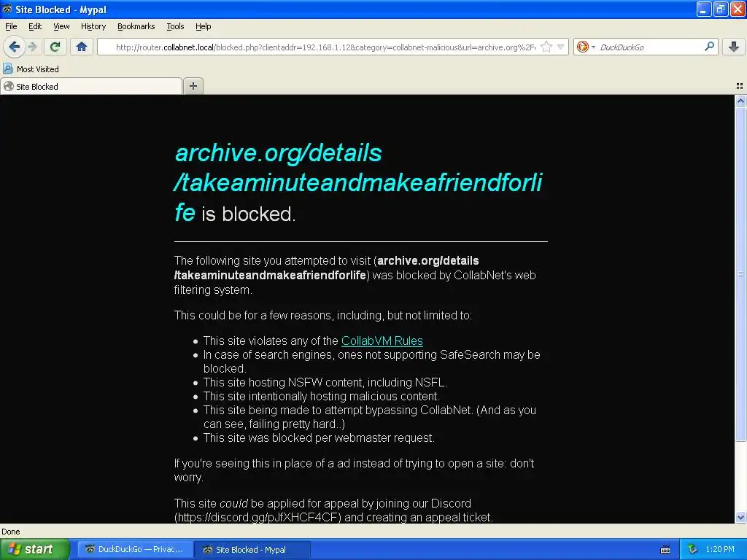Viewport: 747px width, 560px height.
Task: Click 'This site was blocked per webmaster request.'
Action: coord(319,437)
